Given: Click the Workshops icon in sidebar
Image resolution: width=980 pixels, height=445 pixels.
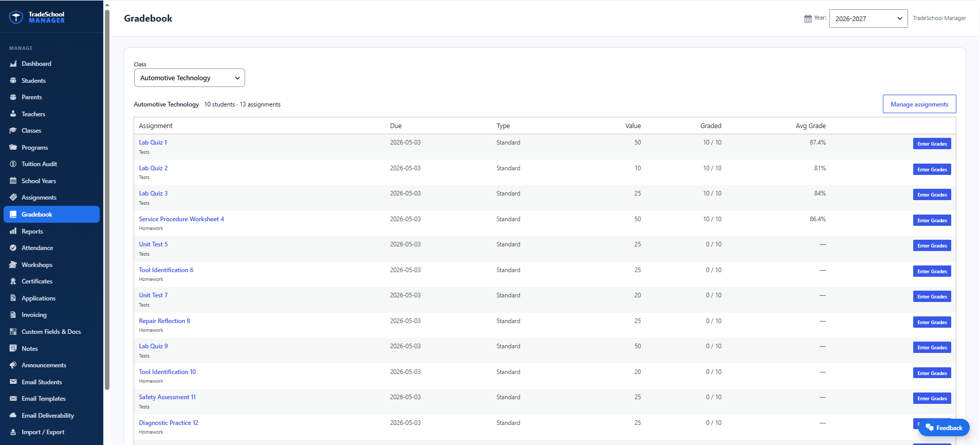Looking at the screenshot, I should click(13, 264).
